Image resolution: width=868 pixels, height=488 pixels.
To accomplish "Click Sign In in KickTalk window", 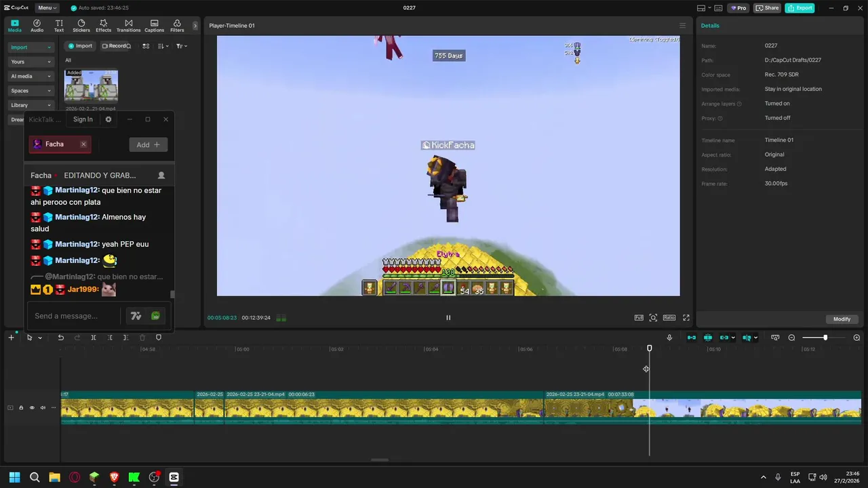I will coord(83,119).
